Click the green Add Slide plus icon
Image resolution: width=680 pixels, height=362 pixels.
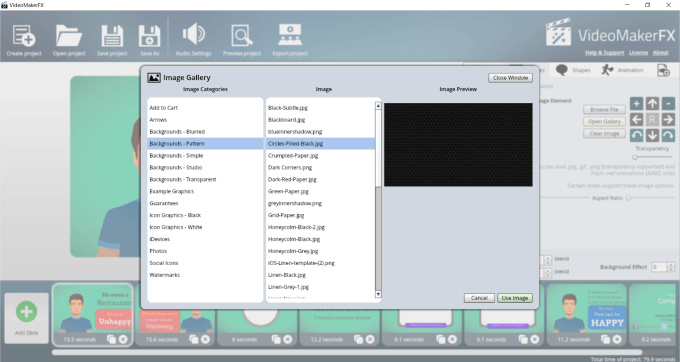(x=26, y=311)
